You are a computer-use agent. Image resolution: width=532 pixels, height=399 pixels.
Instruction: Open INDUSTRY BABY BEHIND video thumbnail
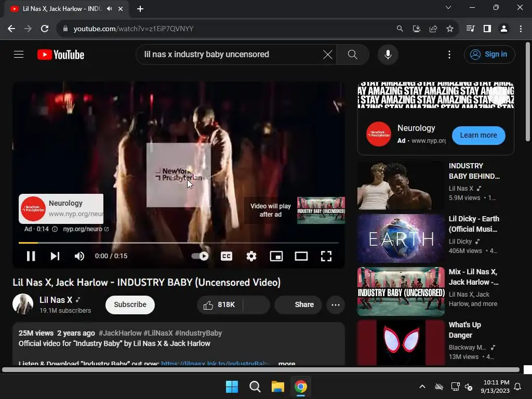tap(401, 185)
